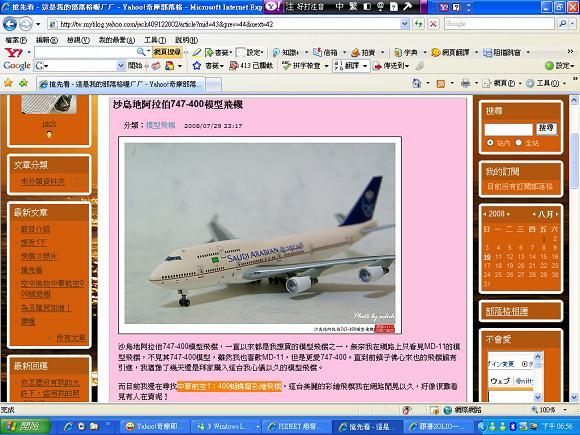Open the 工具 Tools menu in menu bar
This screenshot has width=580, height=435.
pos(155,40)
